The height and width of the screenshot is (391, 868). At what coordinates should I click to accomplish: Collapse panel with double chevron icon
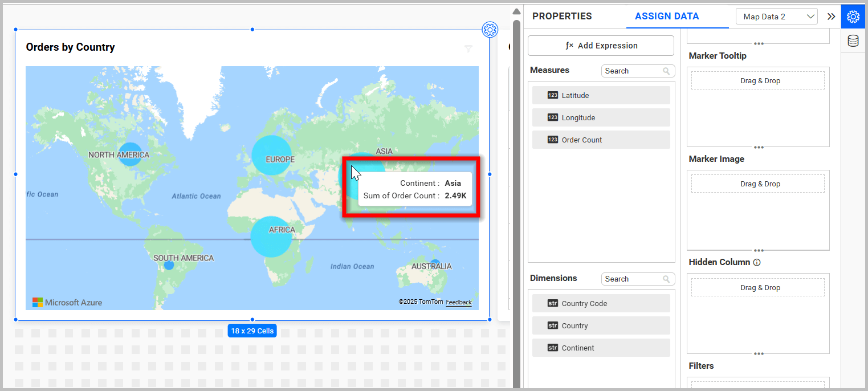tap(831, 17)
